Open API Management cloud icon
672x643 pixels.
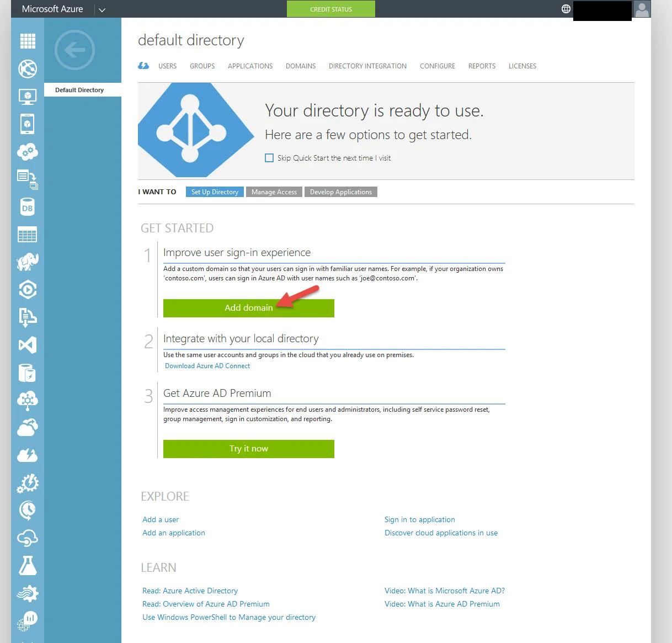[28, 538]
